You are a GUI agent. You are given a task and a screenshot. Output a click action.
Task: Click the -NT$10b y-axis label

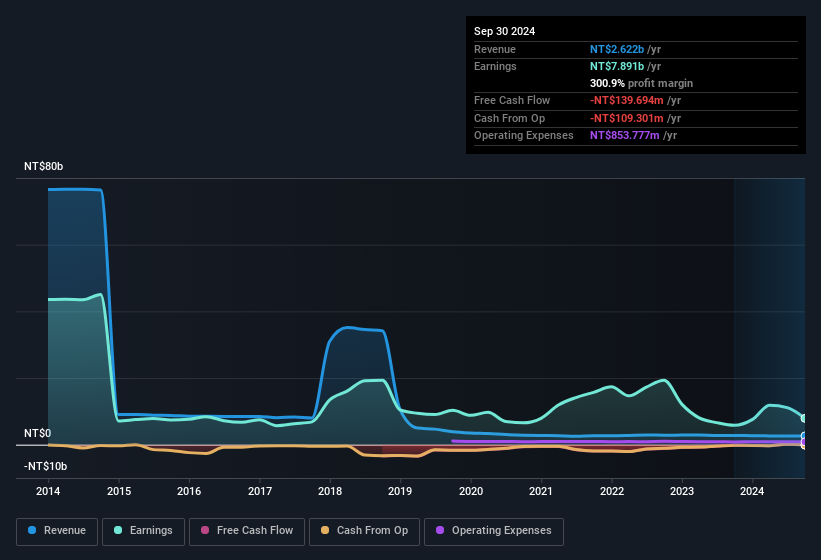click(46, 466)
